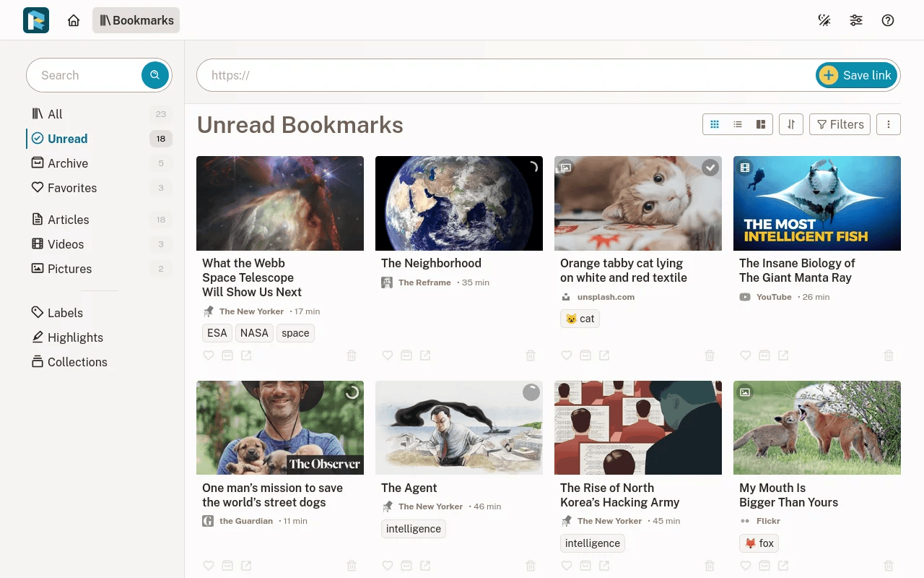Favorite the Giant Manta Ray bookmark

746,355
